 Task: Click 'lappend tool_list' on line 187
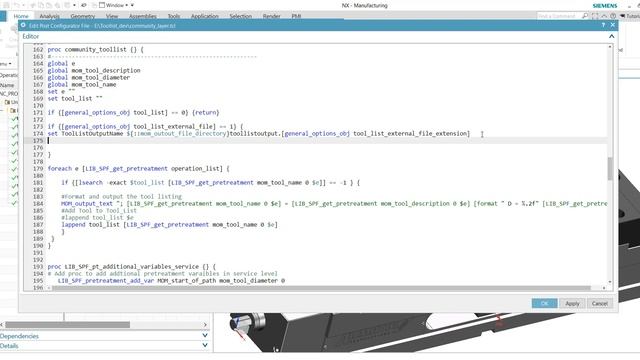point(90,224)
